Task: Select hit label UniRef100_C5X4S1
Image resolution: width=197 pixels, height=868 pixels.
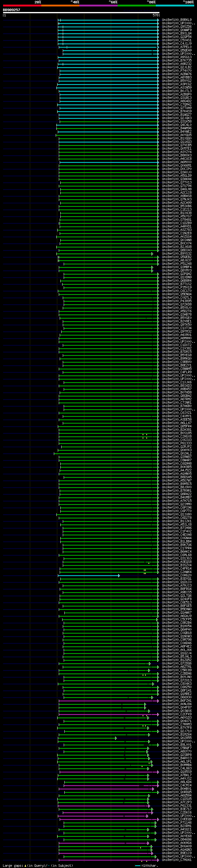Action: click(x=177, y=40)
